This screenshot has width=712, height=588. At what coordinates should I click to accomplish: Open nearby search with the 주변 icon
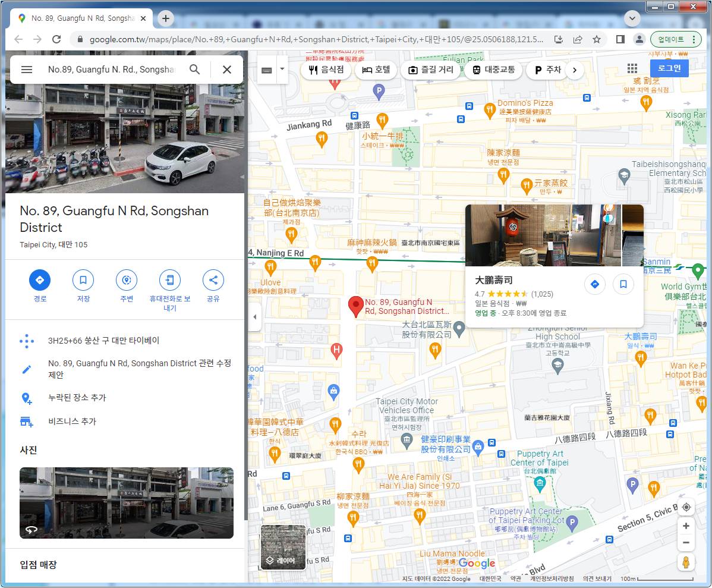[x=127, y=280]
